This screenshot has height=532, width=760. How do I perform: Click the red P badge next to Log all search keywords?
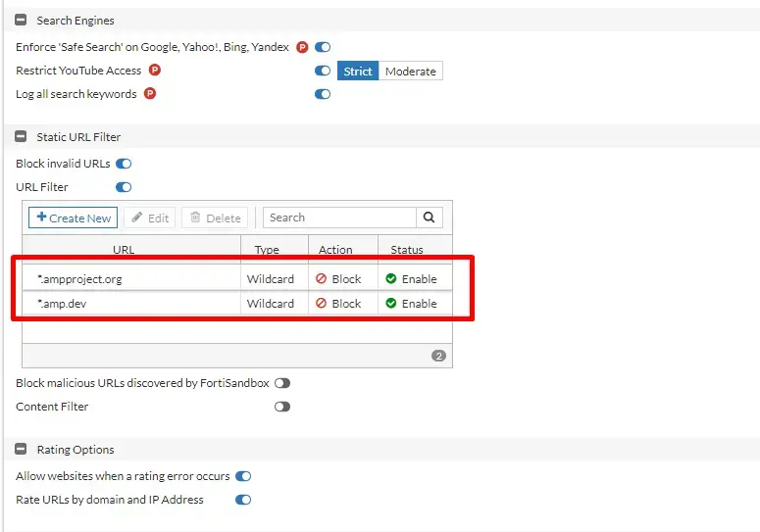coord(149,94)
